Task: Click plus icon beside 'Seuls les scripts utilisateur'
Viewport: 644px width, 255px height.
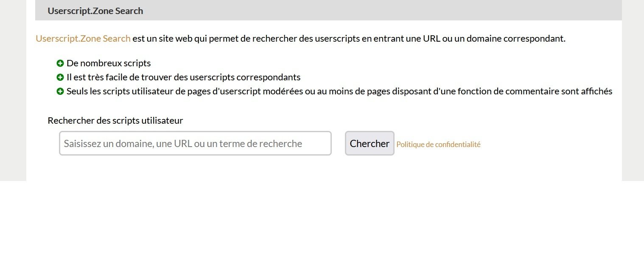Action: tap(60, 91)
